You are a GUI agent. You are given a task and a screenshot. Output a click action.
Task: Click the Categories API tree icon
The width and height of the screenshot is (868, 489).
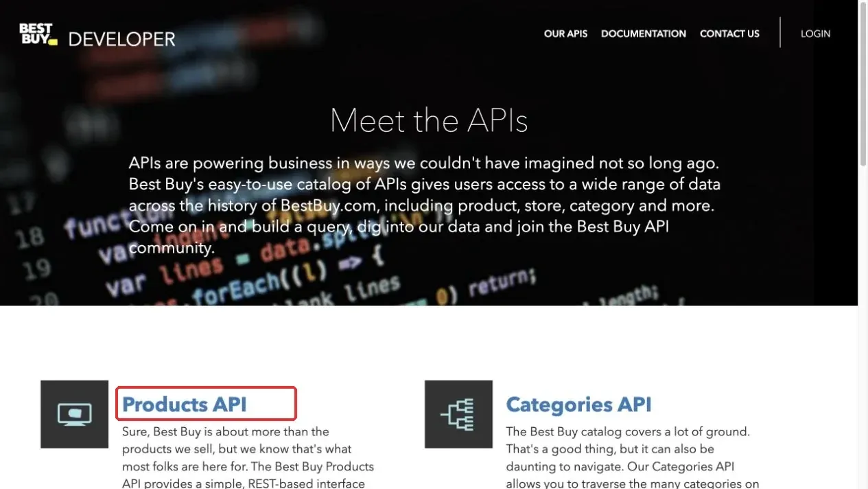click(458, 414)
